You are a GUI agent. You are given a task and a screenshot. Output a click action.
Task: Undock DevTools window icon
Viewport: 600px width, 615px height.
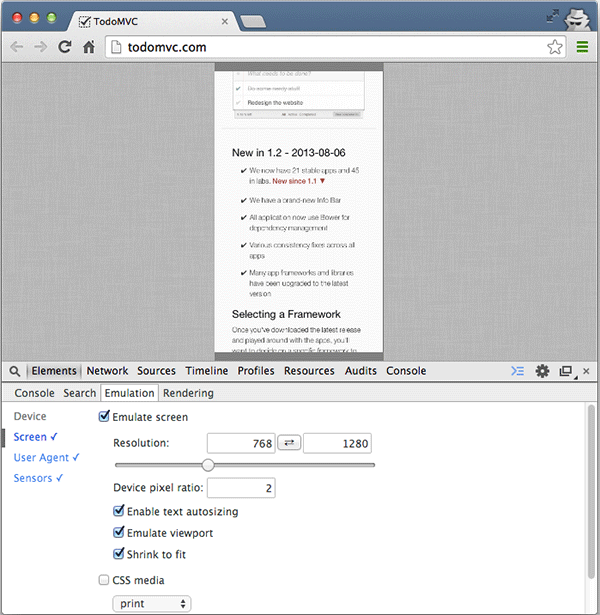pyautogui.click(x=566, y=371)
